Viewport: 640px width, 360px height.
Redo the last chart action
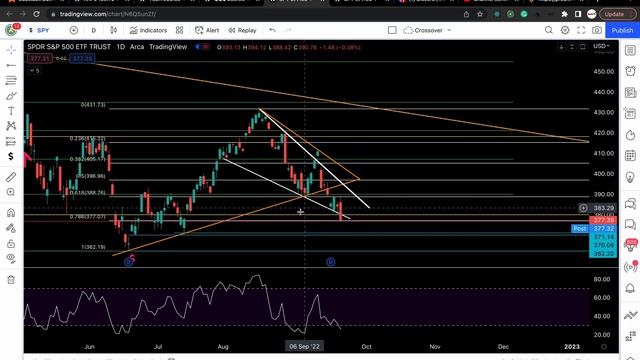click(x=288, y=30)
